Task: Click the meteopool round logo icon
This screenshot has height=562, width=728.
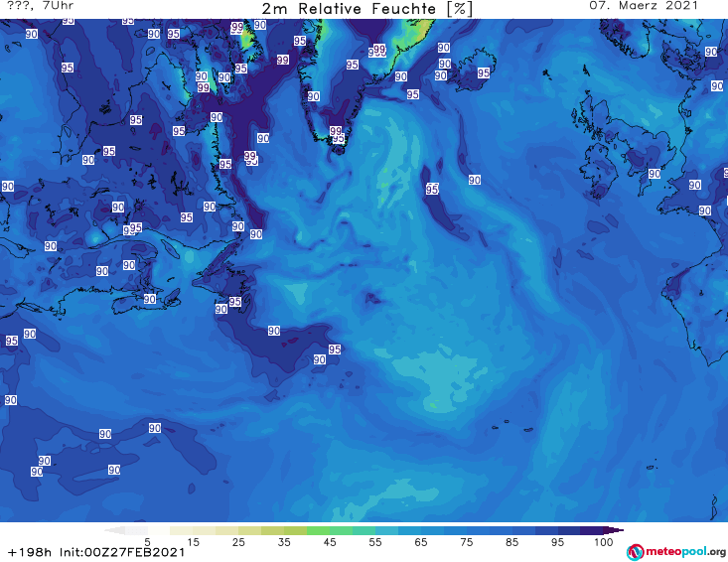Action: [635, 552]
